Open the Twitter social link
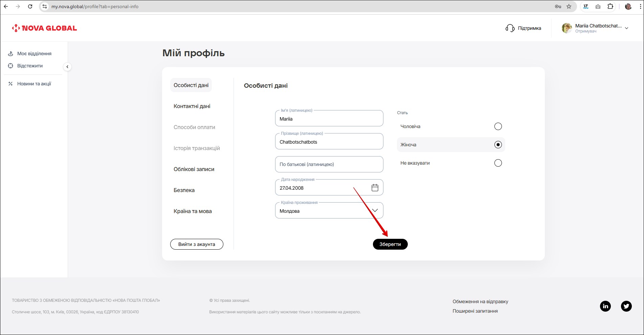The image size is (644, 335). (x=626, y=306)
